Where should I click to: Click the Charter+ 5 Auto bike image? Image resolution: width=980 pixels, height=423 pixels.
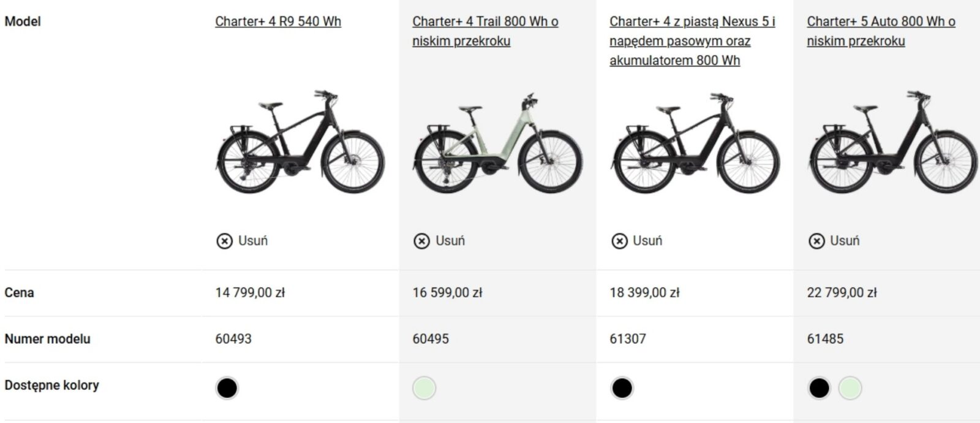[x=892, y=143]
